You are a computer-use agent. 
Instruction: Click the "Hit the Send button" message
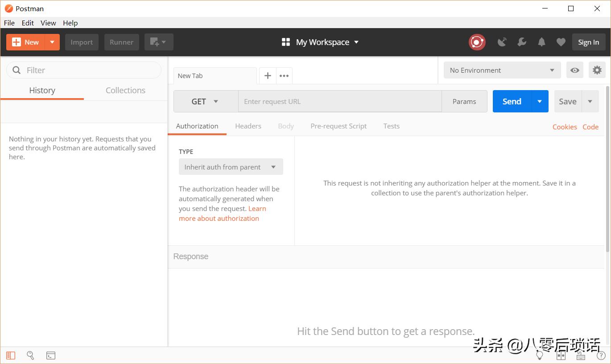pos(386,331)
